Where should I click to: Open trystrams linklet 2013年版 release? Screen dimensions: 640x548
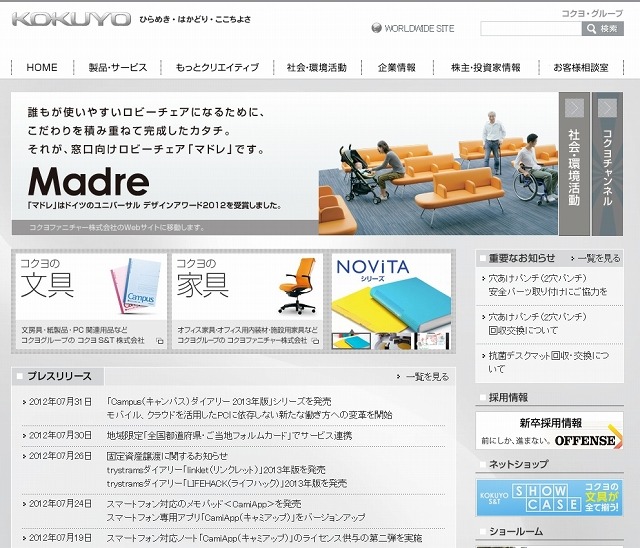point(216,470)
